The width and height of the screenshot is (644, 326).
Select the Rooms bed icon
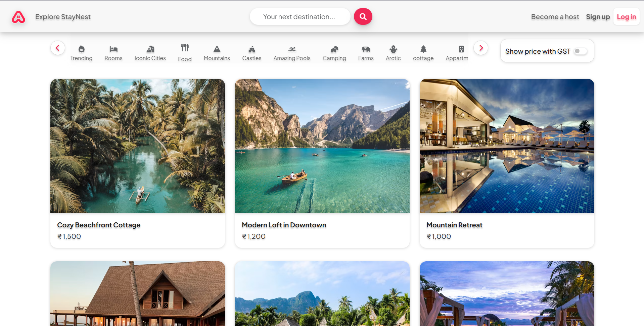113,49
